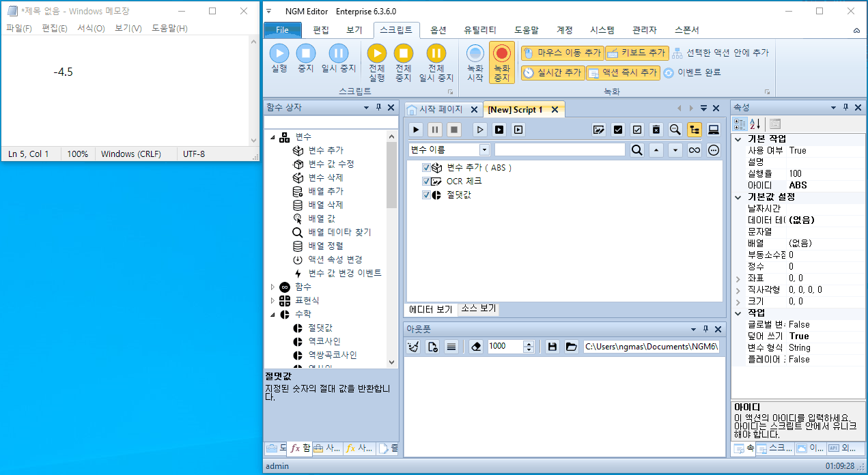Toggle 마우스 이동 추가 option
868x475 pixels.
pos(562,53)
